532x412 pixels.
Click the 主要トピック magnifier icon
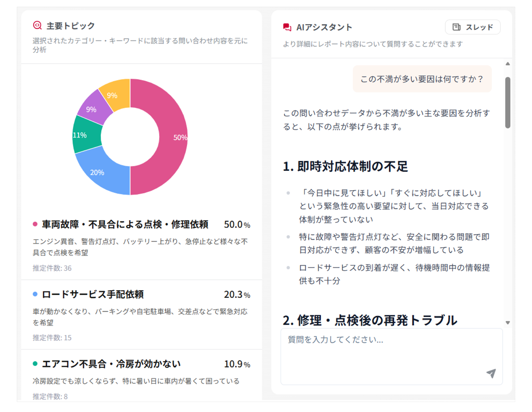click(37, 26)
